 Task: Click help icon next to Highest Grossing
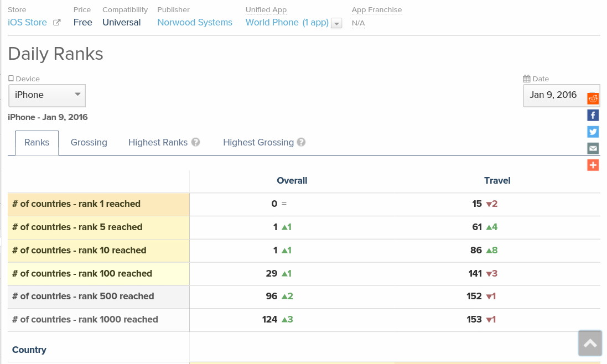coord(301,142)
